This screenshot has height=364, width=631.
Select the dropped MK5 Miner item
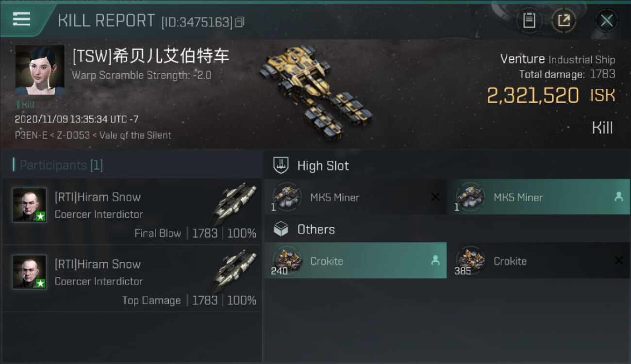(538, 197)
